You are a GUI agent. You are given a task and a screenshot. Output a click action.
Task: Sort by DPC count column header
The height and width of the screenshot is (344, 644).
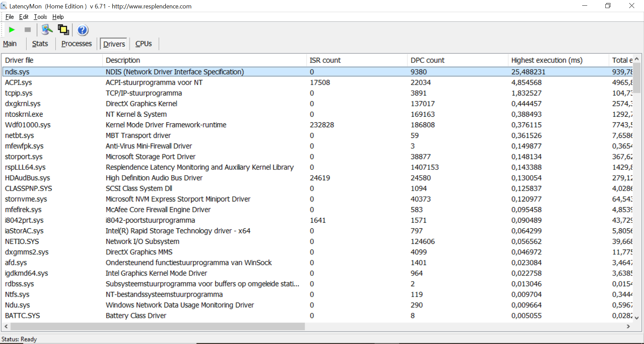[458, 60]
